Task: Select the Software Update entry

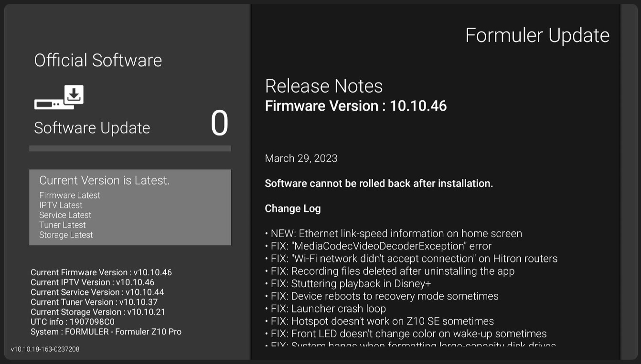Action: [x=92, y=128]
